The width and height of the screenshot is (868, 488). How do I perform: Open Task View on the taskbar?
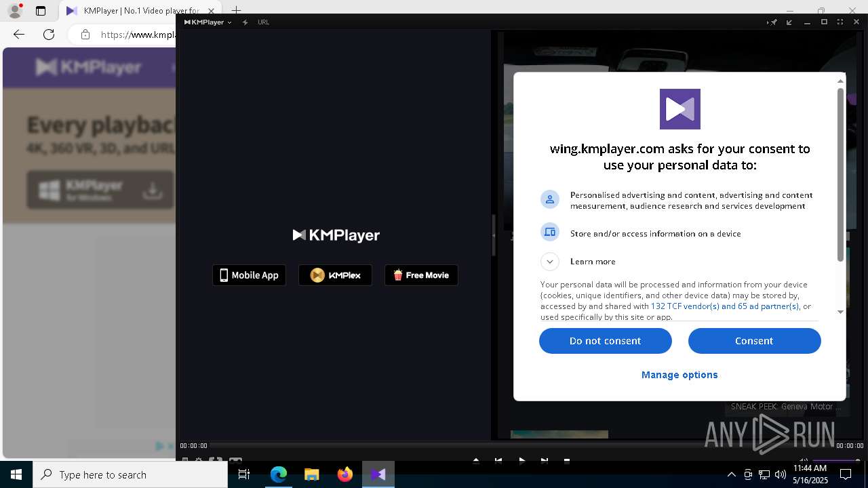click(244, 474)
